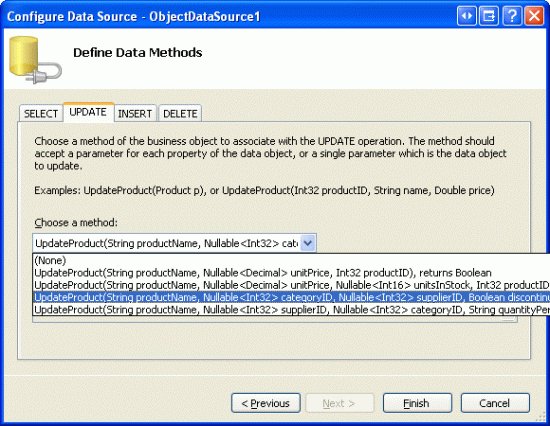The height and width of the screenshot is (426, 550).
Task: Click the title bar left-right arrows icon
Action: pos(467,16)
